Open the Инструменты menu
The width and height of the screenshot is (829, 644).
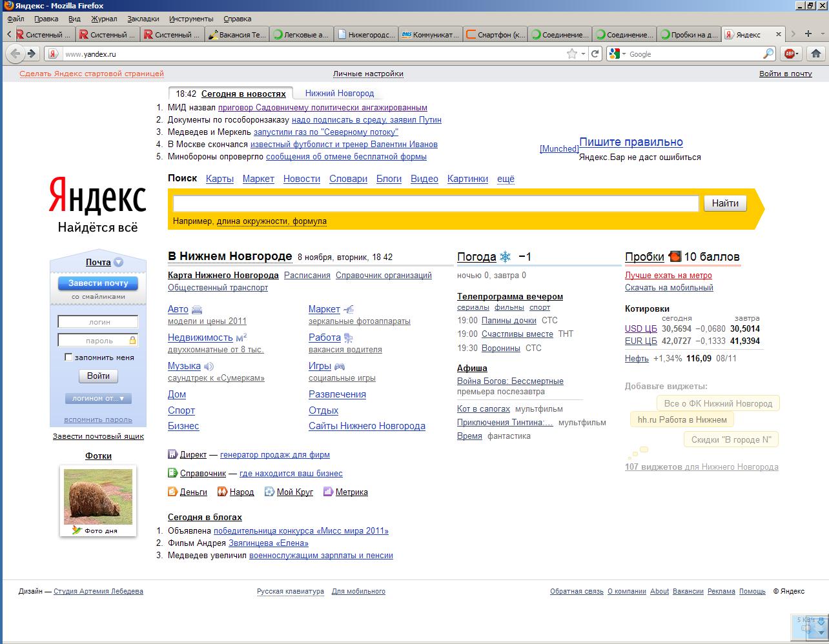(x=191, y=19)
